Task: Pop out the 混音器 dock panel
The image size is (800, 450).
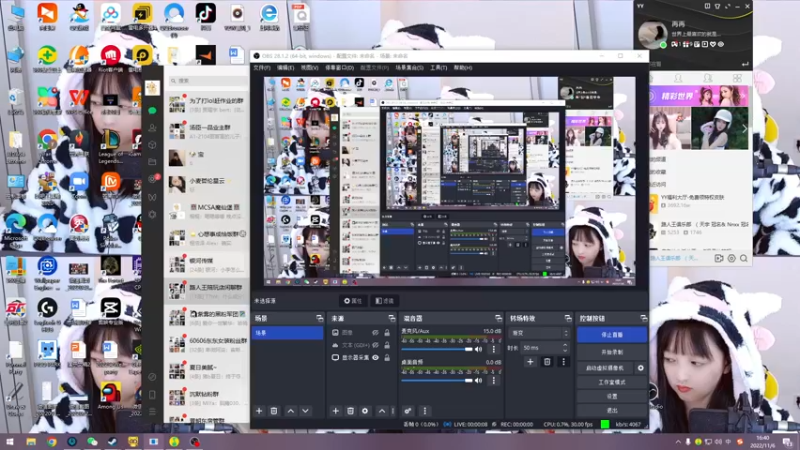Action: [x=498, y=318]
